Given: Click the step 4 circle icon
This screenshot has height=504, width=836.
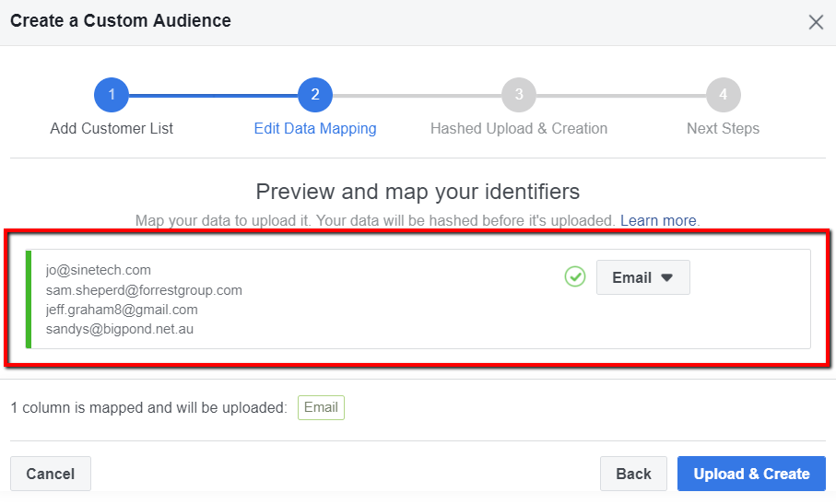Looking at the screenshot, I should point(723,94).
